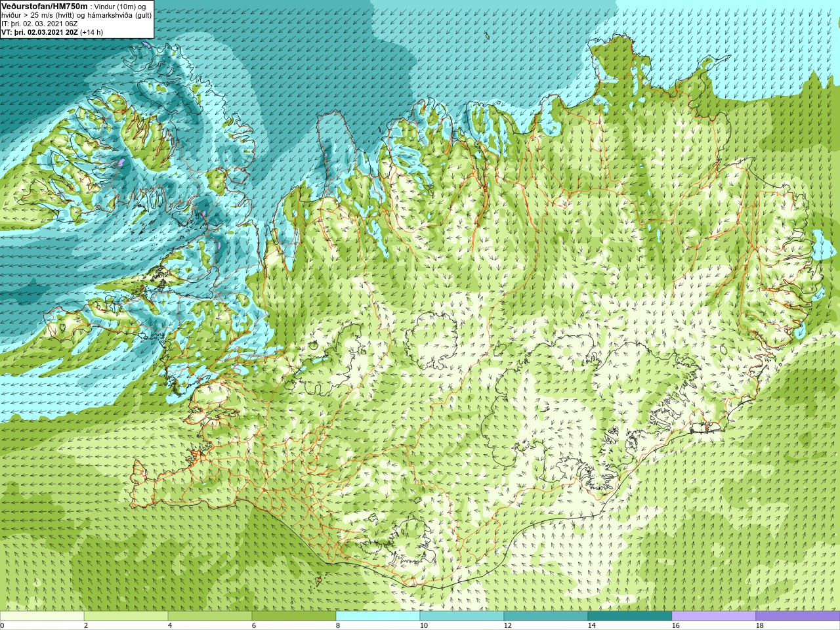Viewport: 840px width, 630px height.
Task: Click the scale label "6"
Action: coord(254,625)
